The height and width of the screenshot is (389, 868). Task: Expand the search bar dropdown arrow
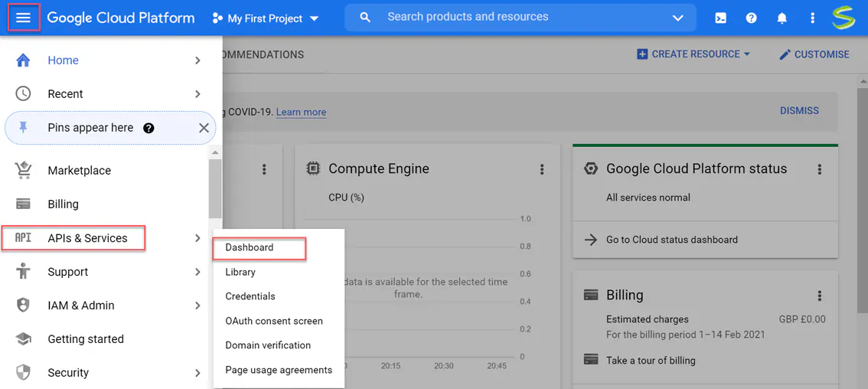(x=678, y=18)
